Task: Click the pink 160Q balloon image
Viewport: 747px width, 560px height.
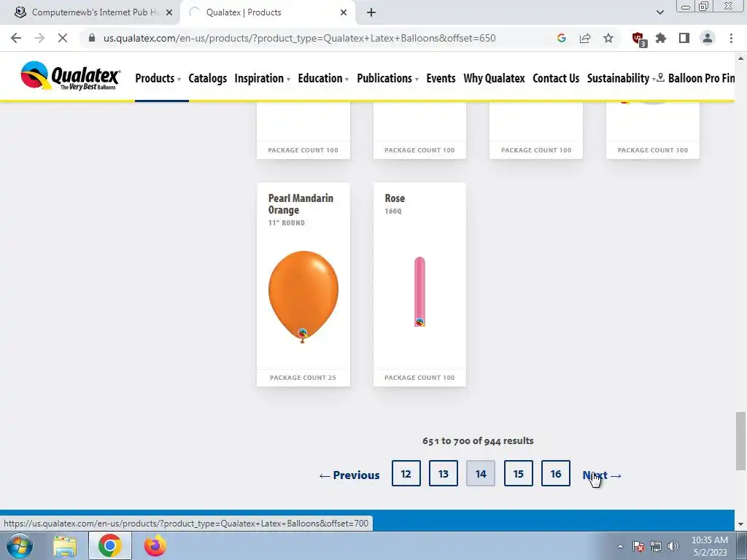Action: coord(419,292)
